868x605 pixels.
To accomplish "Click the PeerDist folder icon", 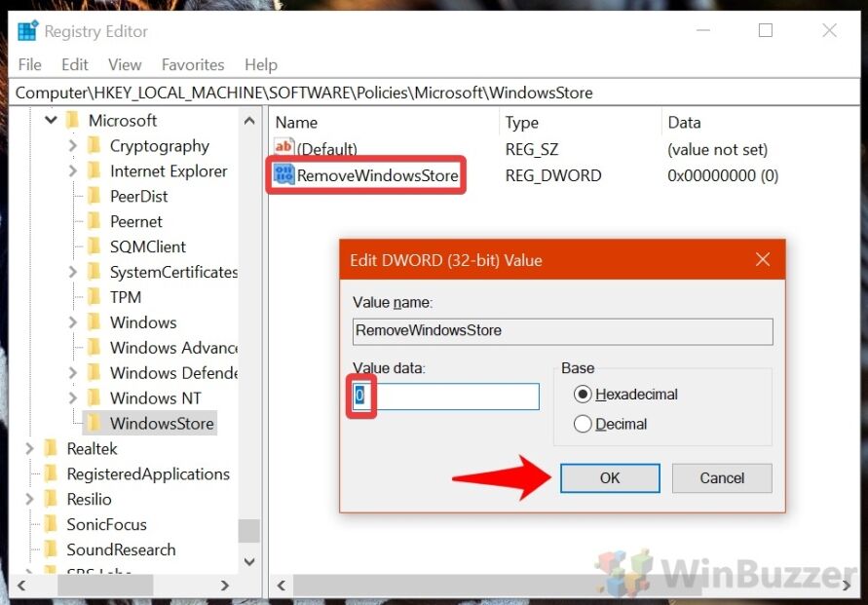I will point(94,196).
